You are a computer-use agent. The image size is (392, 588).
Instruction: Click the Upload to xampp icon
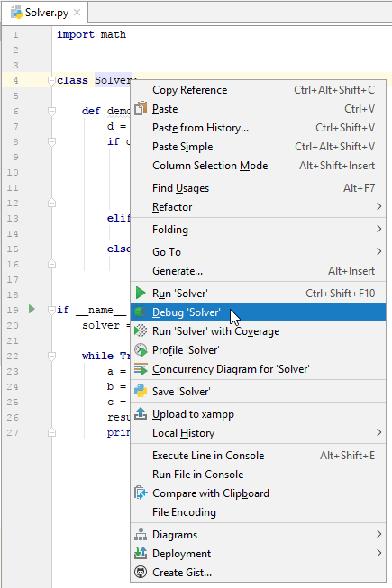pyautogui.click(x=141, y=413)
